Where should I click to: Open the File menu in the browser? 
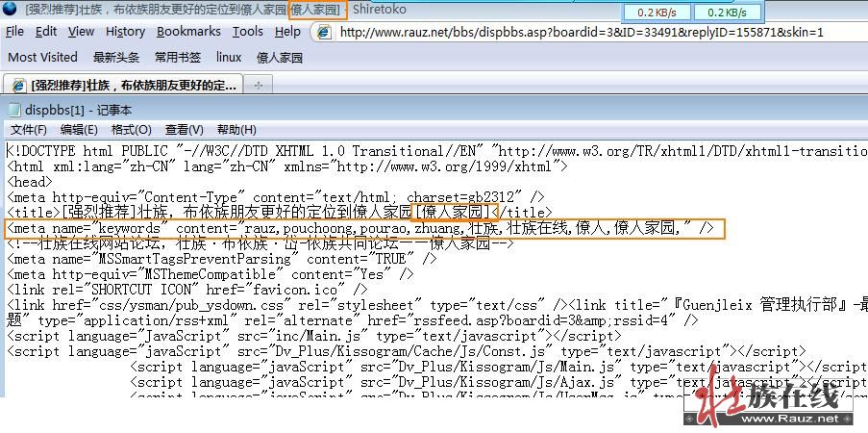pyautogui.click(x=14, y=32)
